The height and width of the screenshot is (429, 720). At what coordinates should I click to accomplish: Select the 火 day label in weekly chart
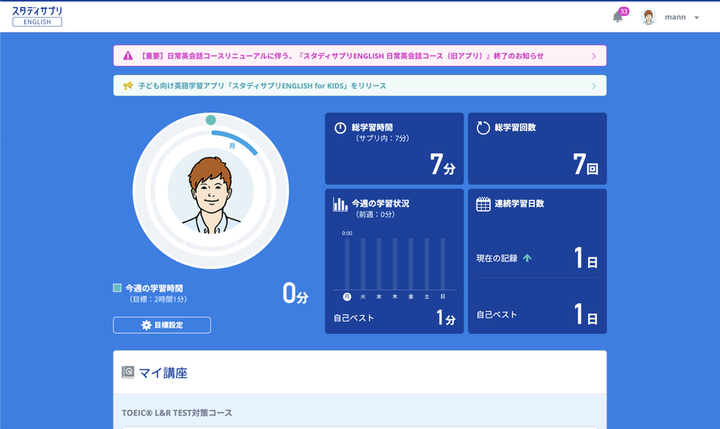pos(363,297)
